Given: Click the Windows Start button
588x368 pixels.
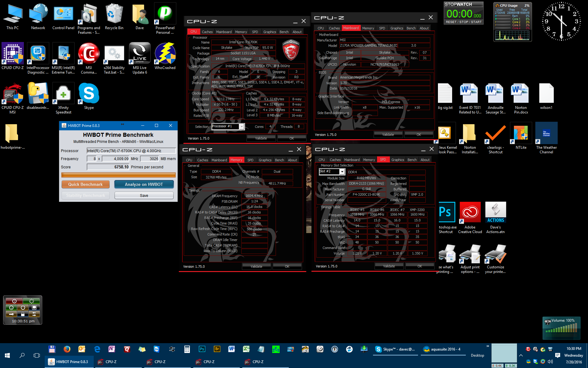Looking at the screenshot, I should [x=7, y=355].
